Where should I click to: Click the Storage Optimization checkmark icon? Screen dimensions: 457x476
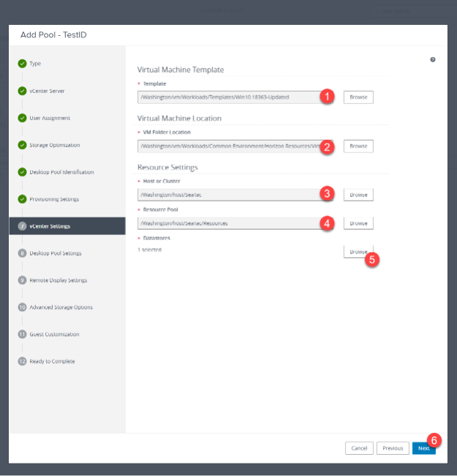pos(22,145)
